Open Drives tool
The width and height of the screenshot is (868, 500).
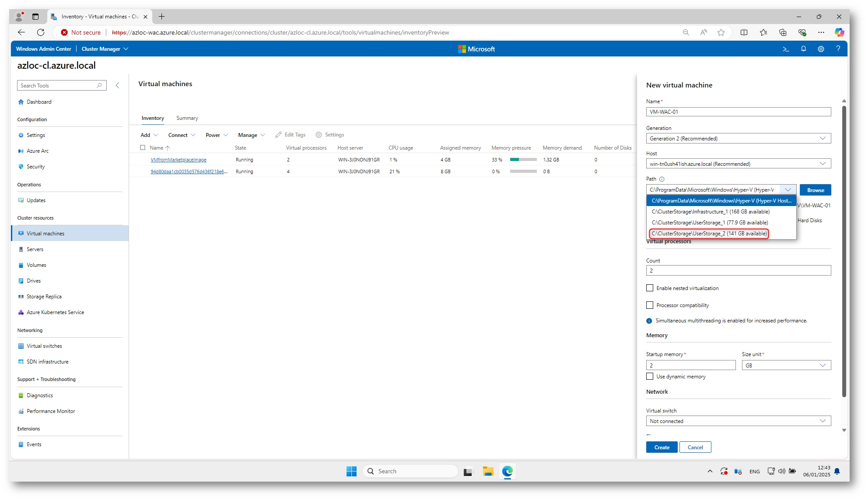[x=34, y=281]
